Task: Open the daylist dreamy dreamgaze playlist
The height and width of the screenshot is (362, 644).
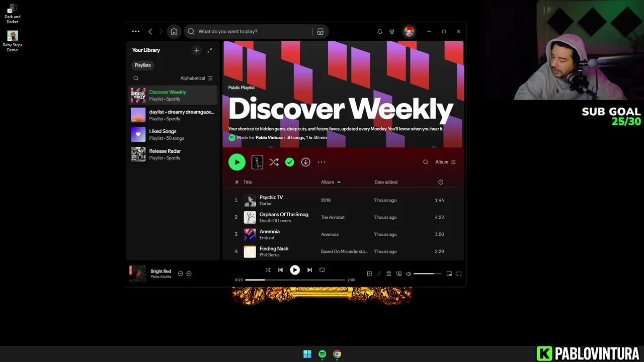Action: coord(173,115)
